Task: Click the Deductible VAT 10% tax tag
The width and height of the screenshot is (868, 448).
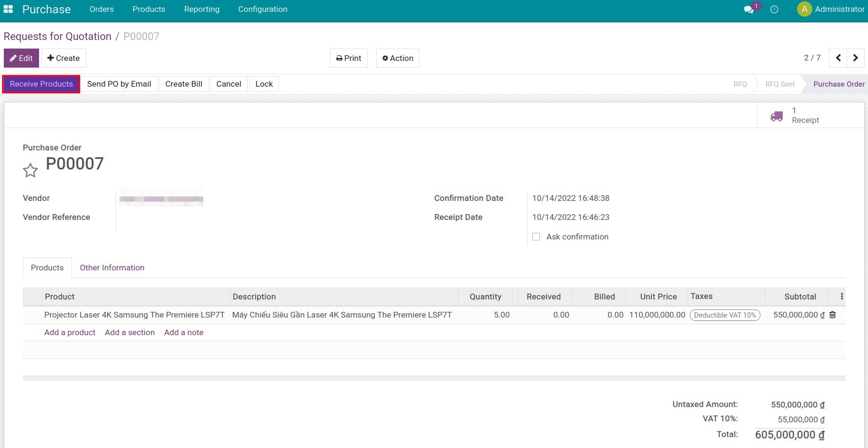Action: (x=725, y=315)
